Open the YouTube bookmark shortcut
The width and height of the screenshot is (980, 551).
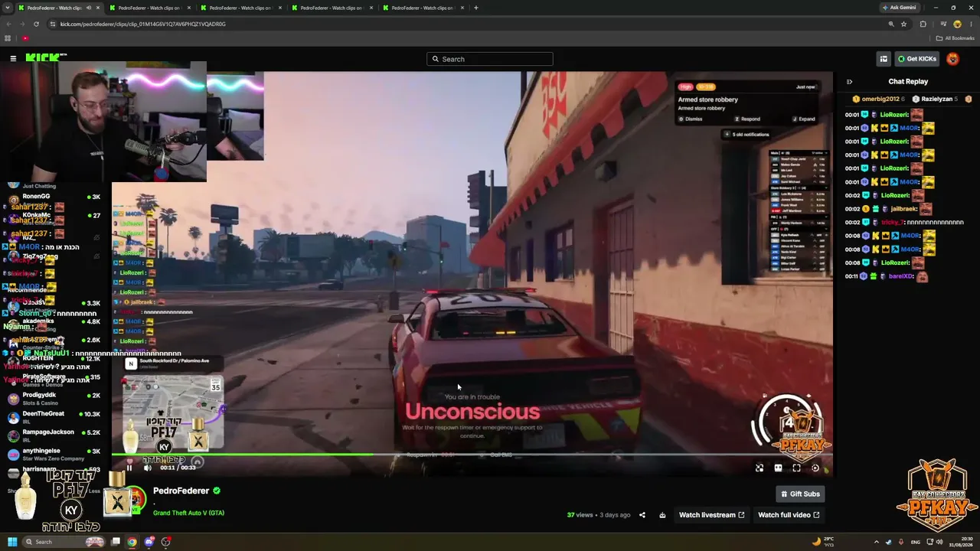[x=25, y=38]
